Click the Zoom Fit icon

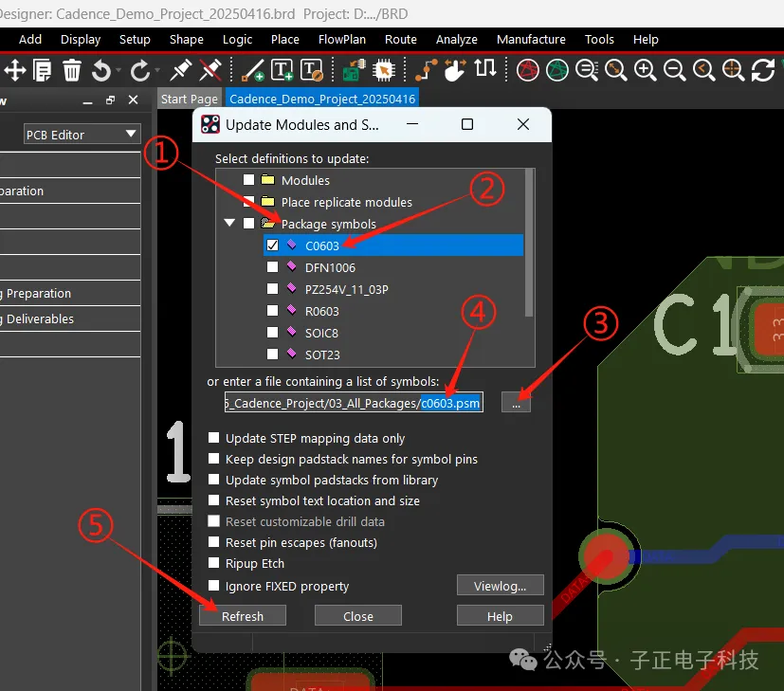tap(615, 70)
